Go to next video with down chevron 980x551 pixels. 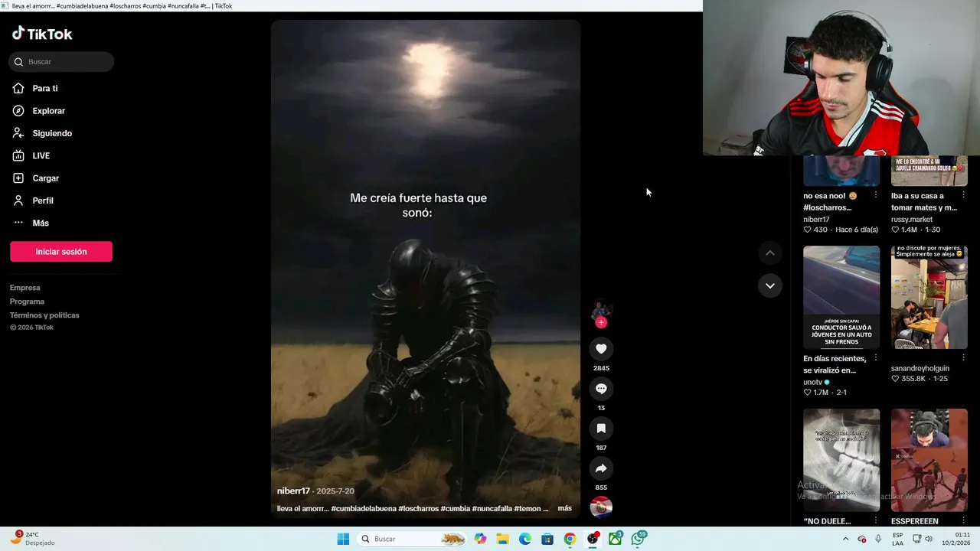[770, 285]
